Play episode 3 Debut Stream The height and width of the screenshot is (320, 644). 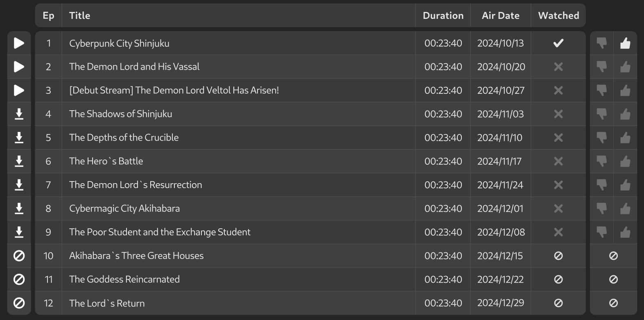(19, 91)
